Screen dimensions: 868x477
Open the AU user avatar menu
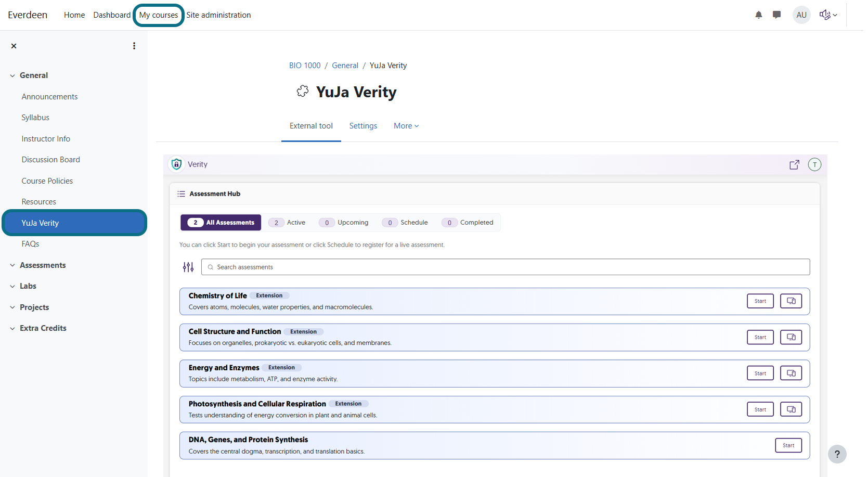(801, 15)
